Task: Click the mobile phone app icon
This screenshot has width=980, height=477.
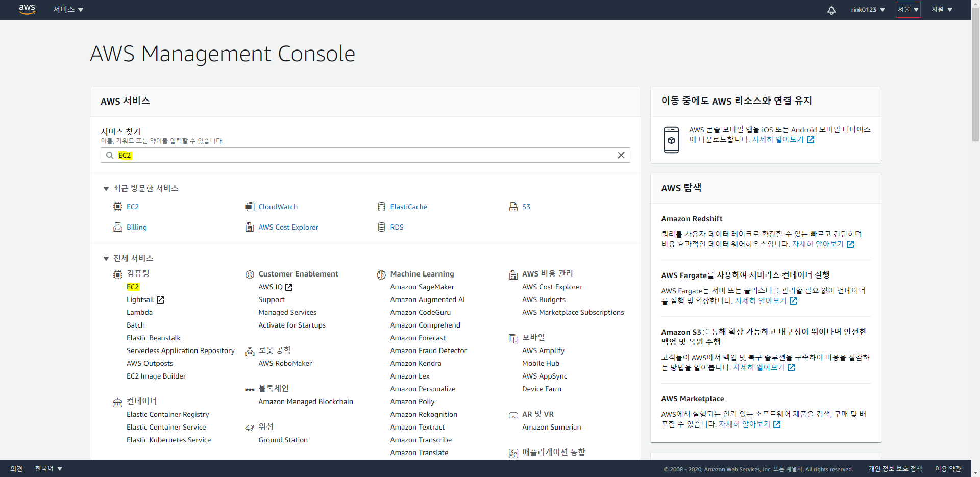Action: click(x=671, y=140)
